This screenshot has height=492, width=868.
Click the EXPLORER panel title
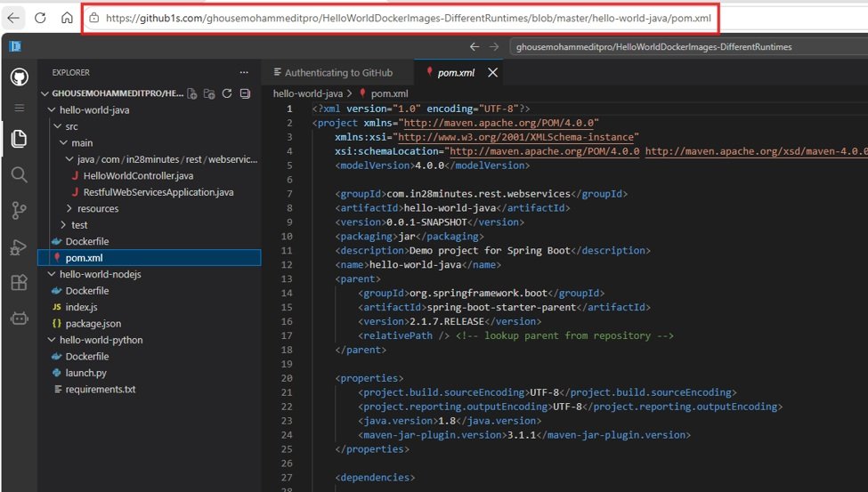click(71, 72)
